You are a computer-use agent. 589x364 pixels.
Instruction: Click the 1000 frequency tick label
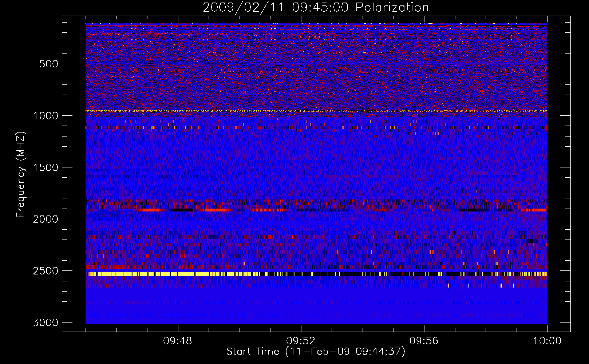pos(46,116)
